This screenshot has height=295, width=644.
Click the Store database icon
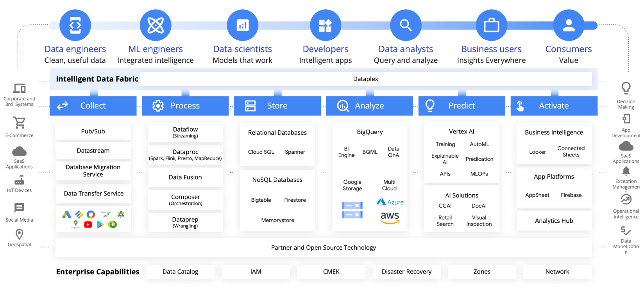(x=250, y=106)
